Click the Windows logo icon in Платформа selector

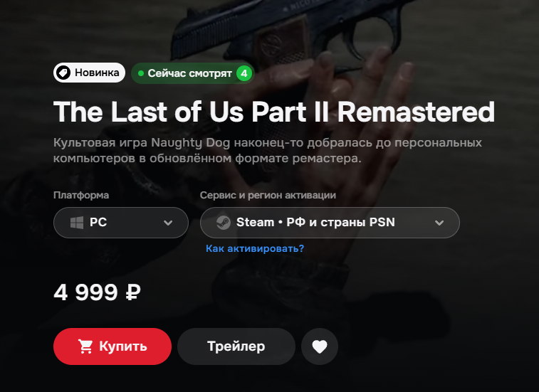tap(77, 223)
